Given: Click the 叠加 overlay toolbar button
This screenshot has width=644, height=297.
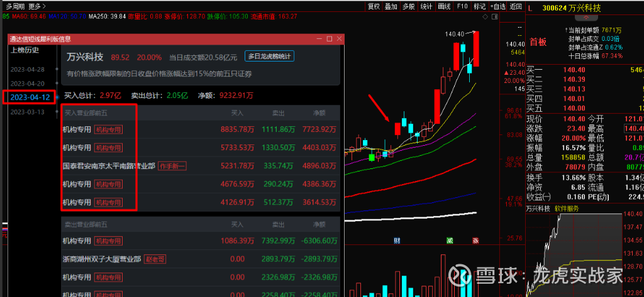Looking at the screenshot, I should [391, 6].
